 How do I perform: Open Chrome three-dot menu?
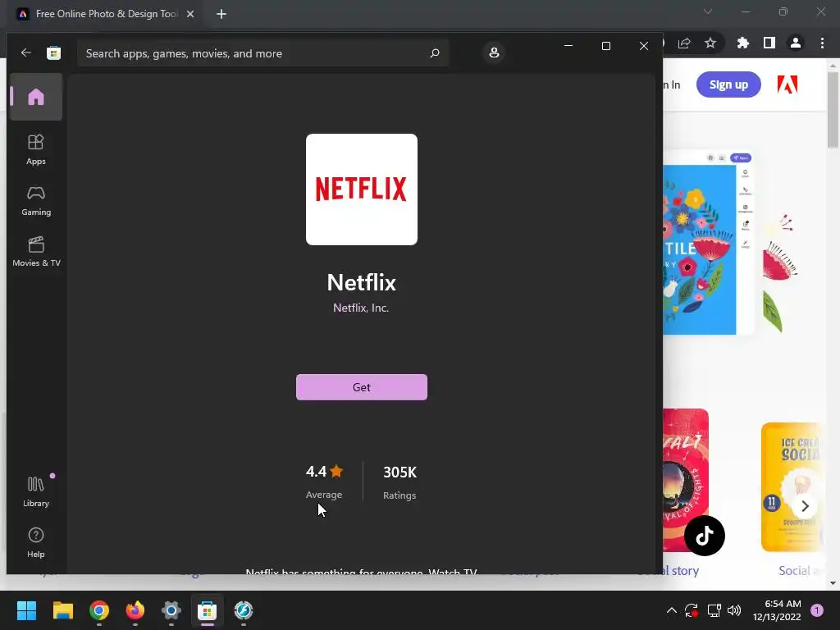[x=822, y=43]
